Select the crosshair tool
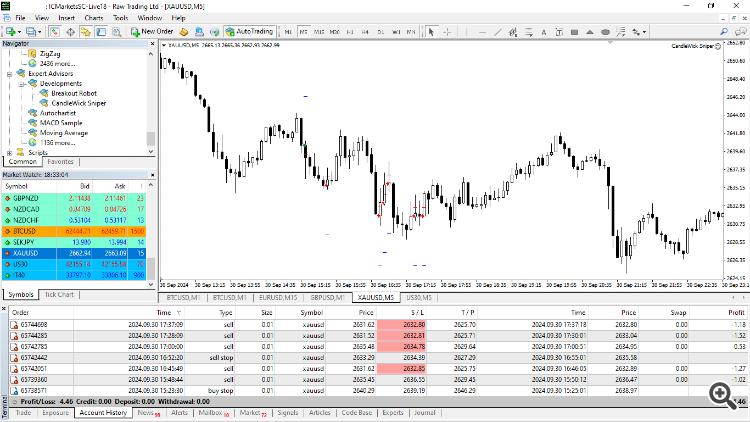This screenshot has width=750, height=422. (x=447, y=32)
